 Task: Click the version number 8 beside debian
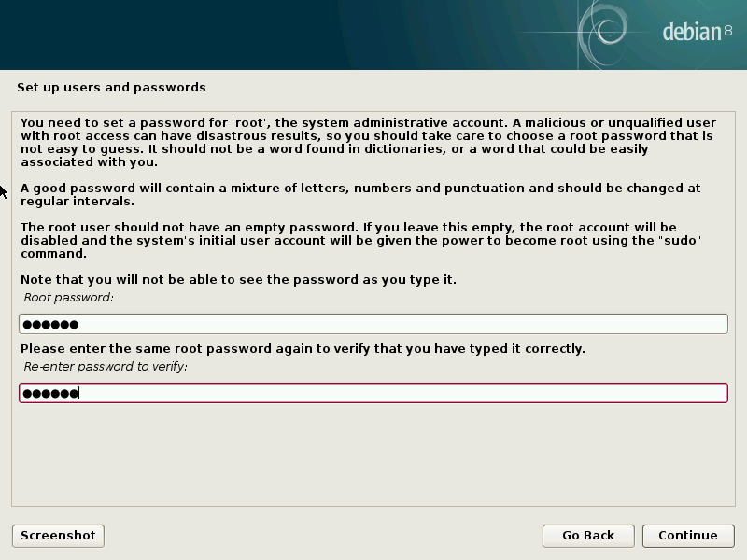coord(727,32)
